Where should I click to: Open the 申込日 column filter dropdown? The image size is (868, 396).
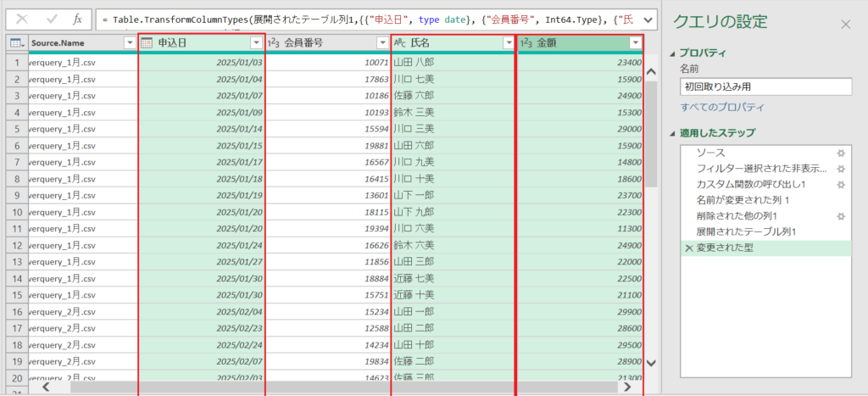click(256, 43)
